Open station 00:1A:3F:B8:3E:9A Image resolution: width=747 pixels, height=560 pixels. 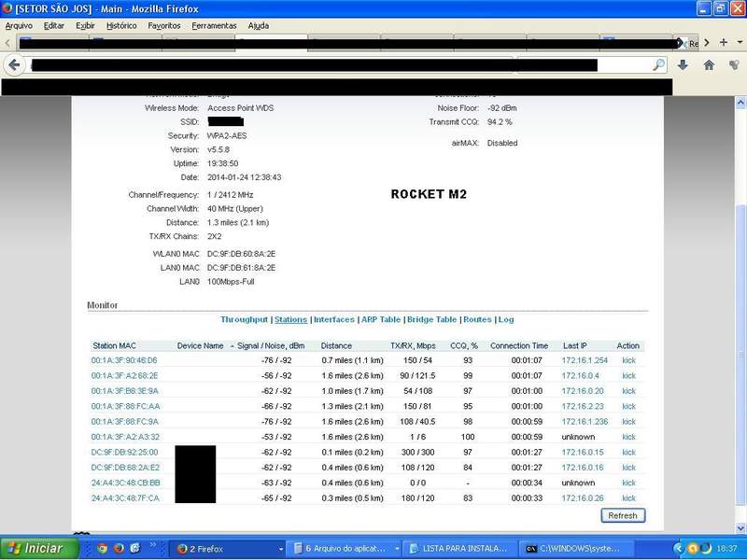(x=125, y=391)
